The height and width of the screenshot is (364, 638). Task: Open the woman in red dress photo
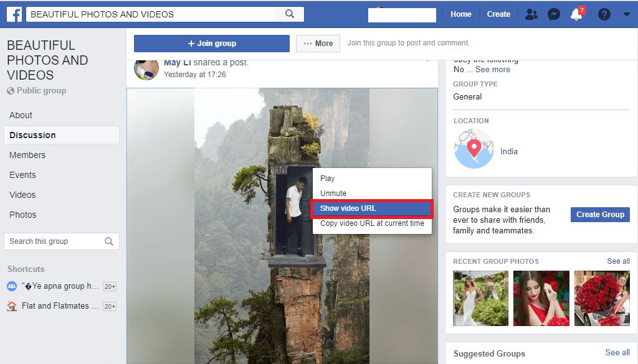click(x=541, y=299)
